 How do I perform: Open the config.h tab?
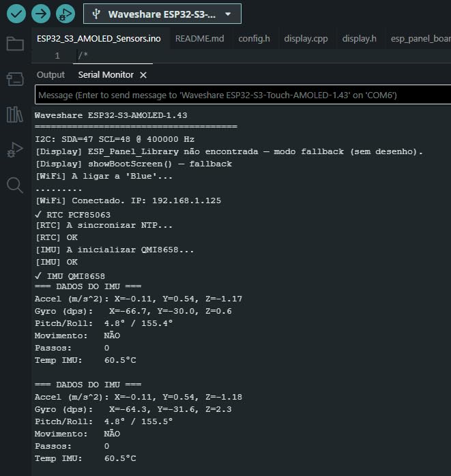[x=254, y=39]
